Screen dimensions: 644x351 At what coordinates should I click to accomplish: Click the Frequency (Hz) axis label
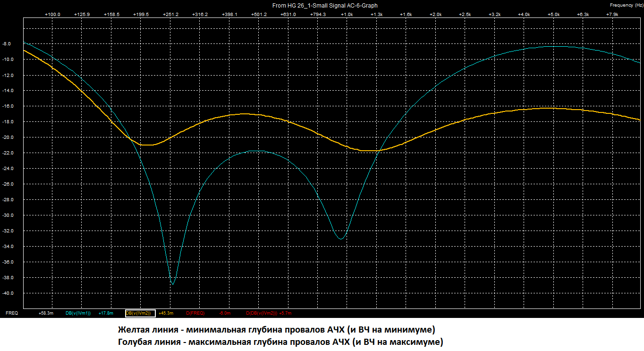point(627,5)
